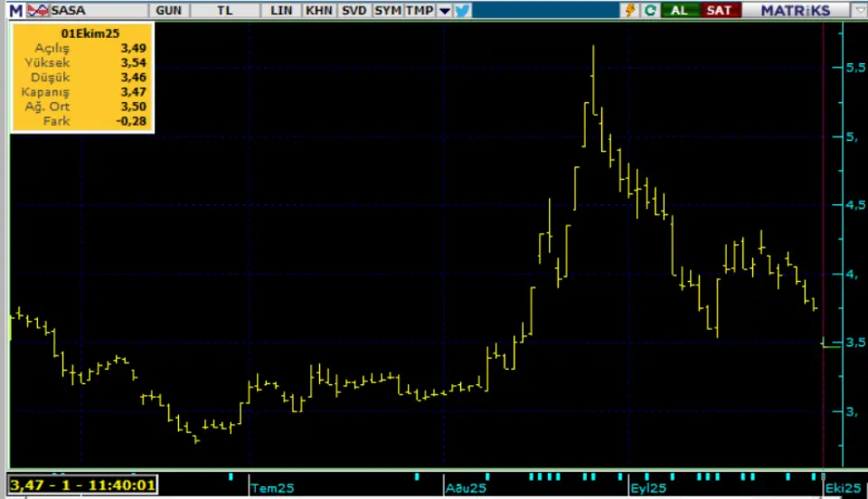Click the green refresh icon
The height and width of the screenshot is (499, 868).
pyautogui.click(x=650, y=11)
